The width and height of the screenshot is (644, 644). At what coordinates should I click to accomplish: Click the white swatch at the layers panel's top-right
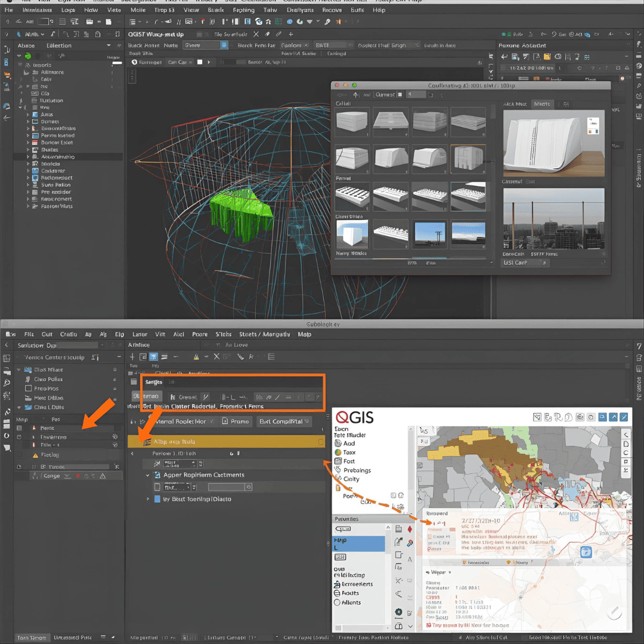tap(117, 63)
